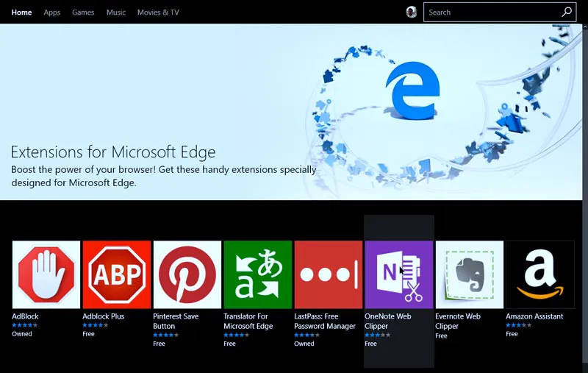Click the OneNote Web Clipper title

coord(388,322)
